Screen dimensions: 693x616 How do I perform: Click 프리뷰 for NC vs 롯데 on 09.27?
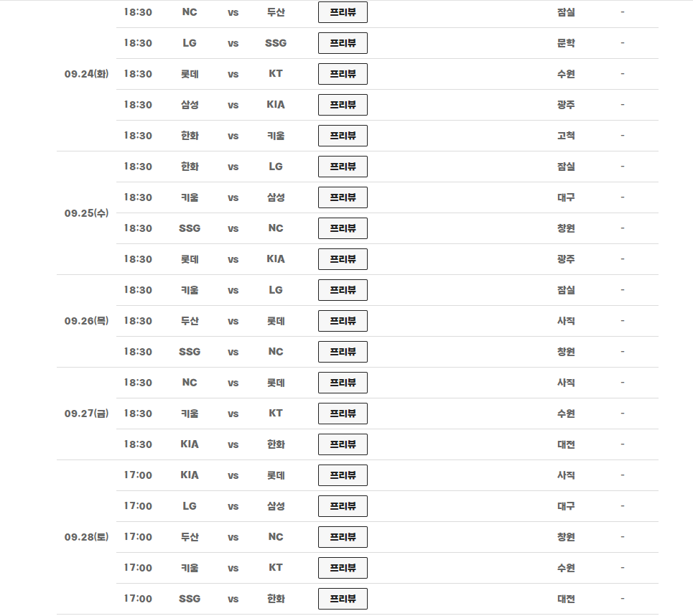coord(343,383)
